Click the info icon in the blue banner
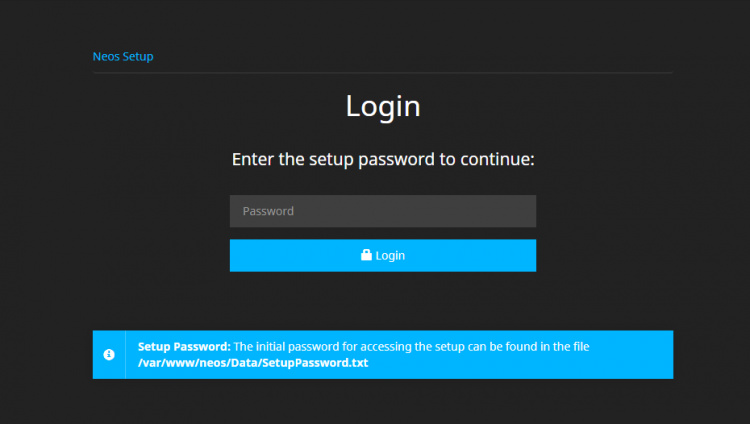 pos(109,355)
